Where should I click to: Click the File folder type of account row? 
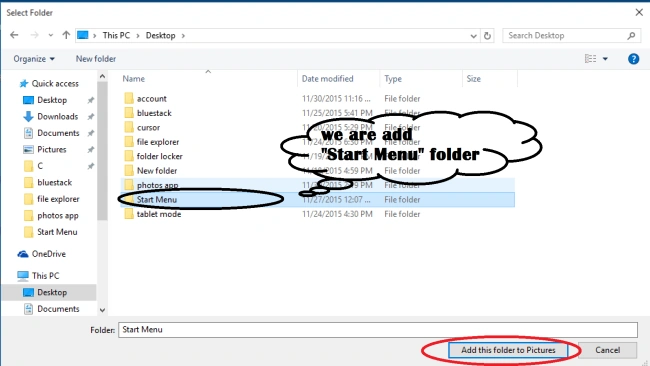[402, 99]
